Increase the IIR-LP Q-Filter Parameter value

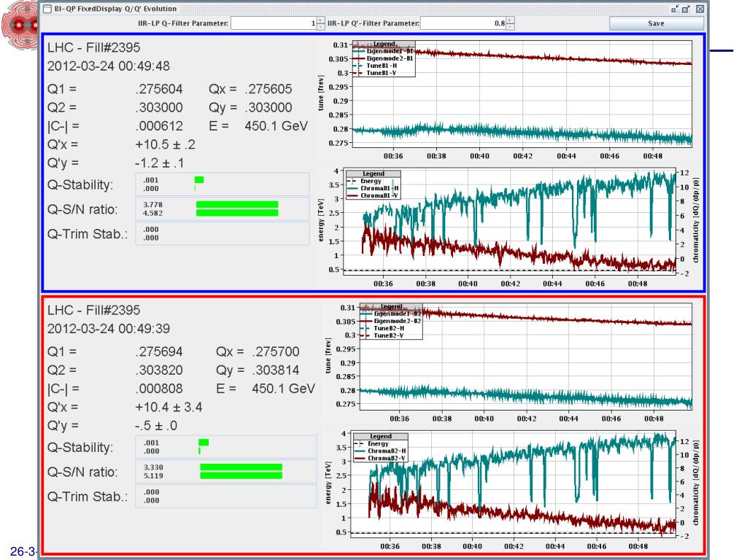pos(322,20)
